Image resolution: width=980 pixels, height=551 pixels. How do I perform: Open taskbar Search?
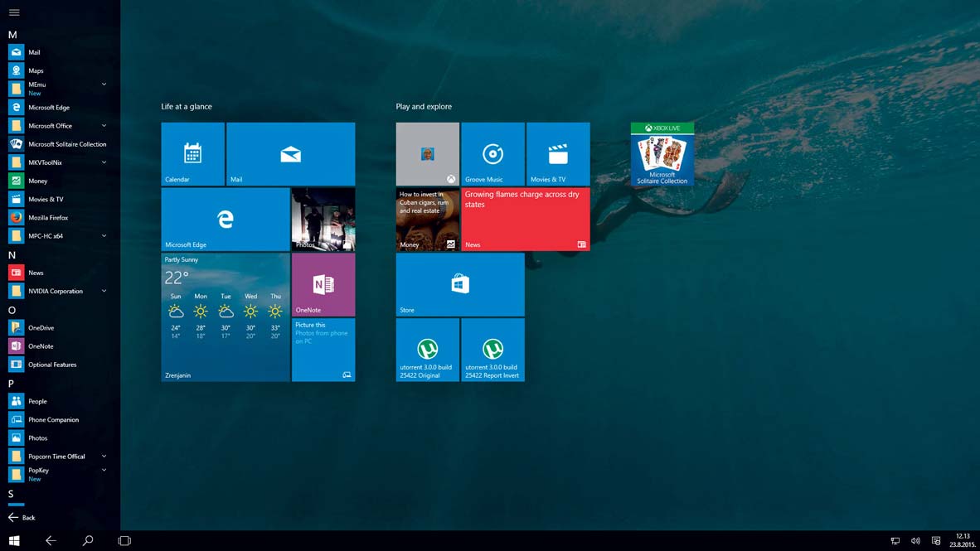88,541
